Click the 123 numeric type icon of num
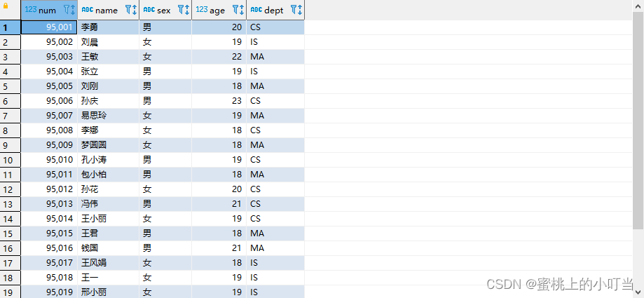644x298 pixels. click(x=30, y=9)
